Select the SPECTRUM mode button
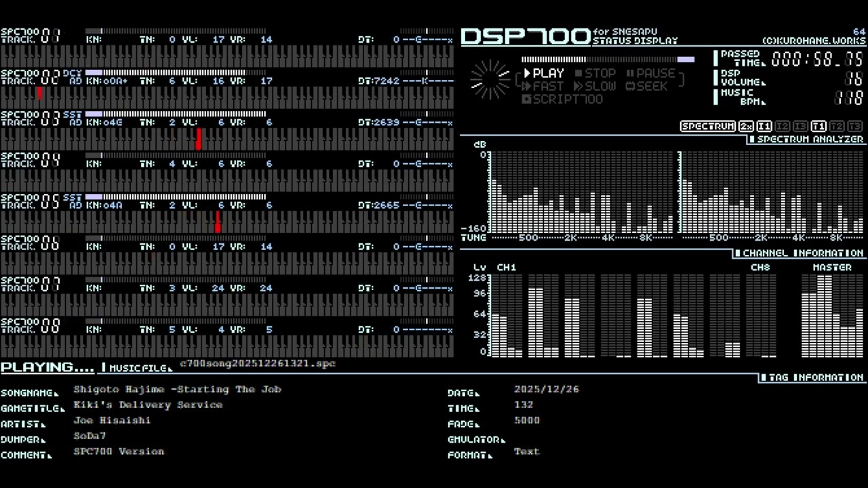Viewport: 868px width, 488px height. coord(708,126)
